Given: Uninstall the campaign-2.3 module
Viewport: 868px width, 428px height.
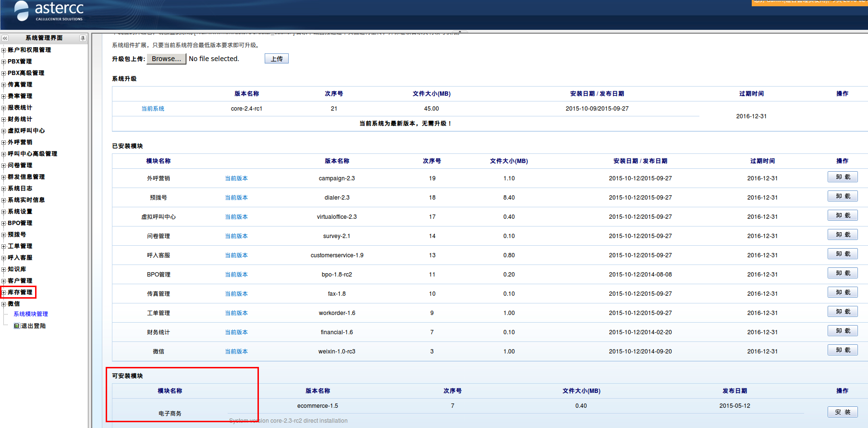Looking at the screenshot, I should pos(842,177).
